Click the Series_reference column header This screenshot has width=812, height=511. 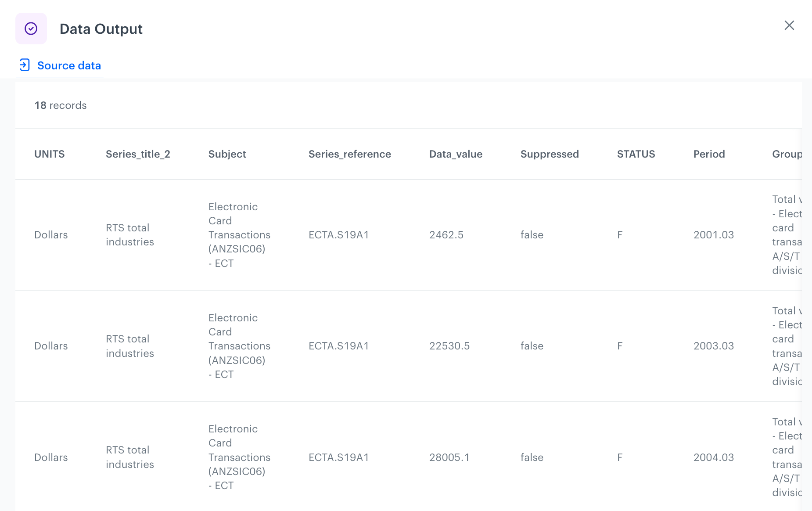click(x=349, y=154)
